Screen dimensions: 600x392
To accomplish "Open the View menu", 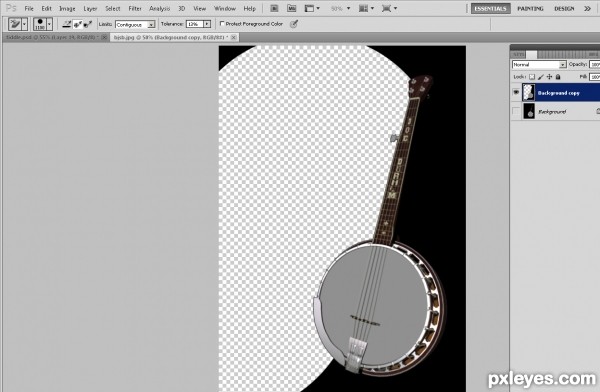I will (x=199, y=8).
